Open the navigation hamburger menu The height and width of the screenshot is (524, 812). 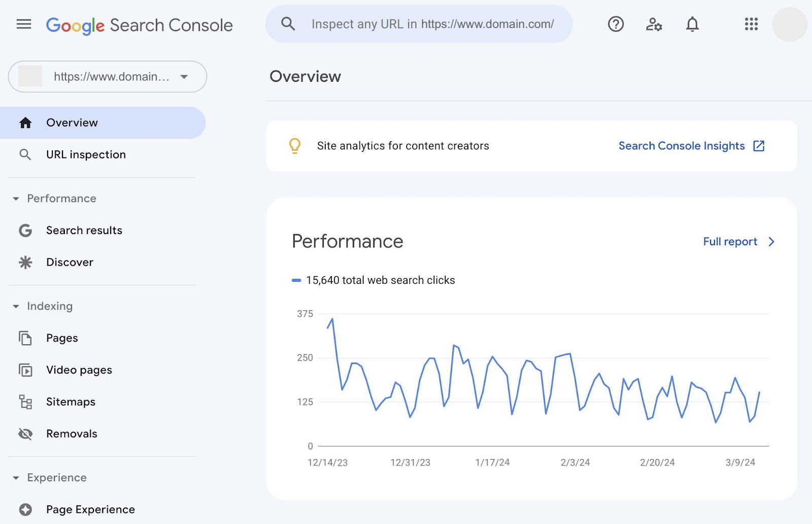23,24
